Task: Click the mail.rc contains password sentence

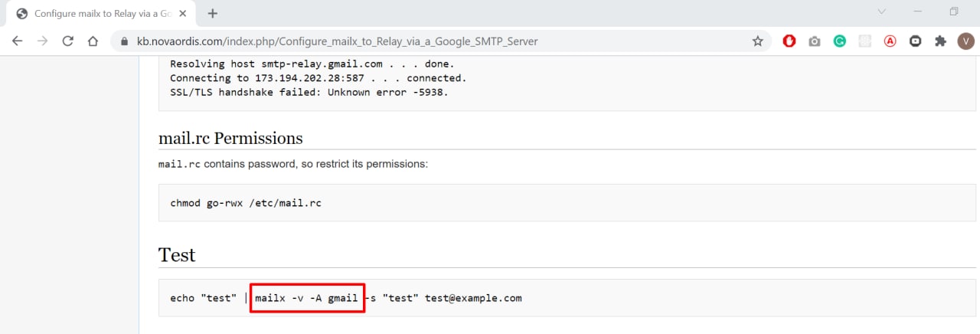Action: point(293,164)
